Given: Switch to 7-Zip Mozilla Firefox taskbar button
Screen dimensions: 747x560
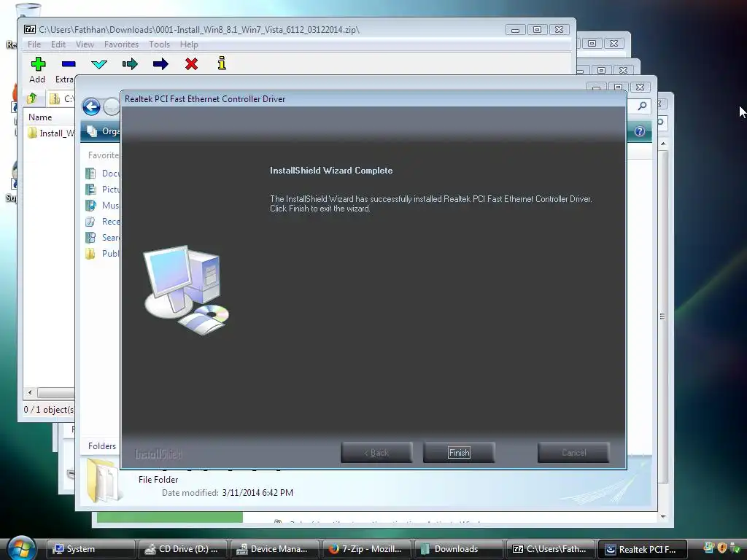Looking at the screenshot, I should click(366, 549).
